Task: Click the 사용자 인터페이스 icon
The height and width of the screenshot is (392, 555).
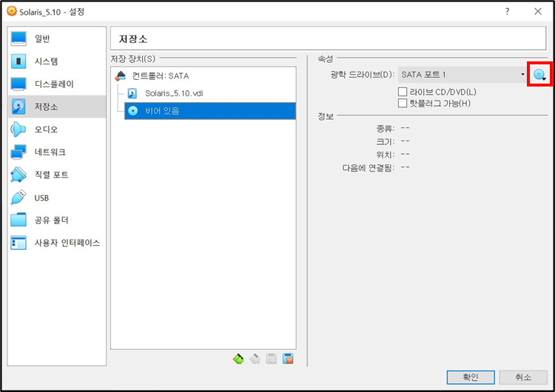Action: click(x=18, y=243)
